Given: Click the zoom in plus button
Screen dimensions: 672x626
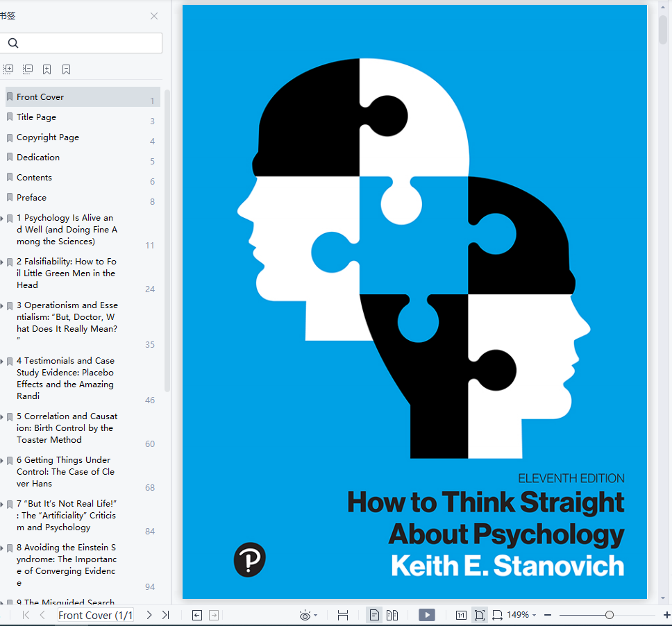Looking at the screenshot, I should tap(667, 616).
